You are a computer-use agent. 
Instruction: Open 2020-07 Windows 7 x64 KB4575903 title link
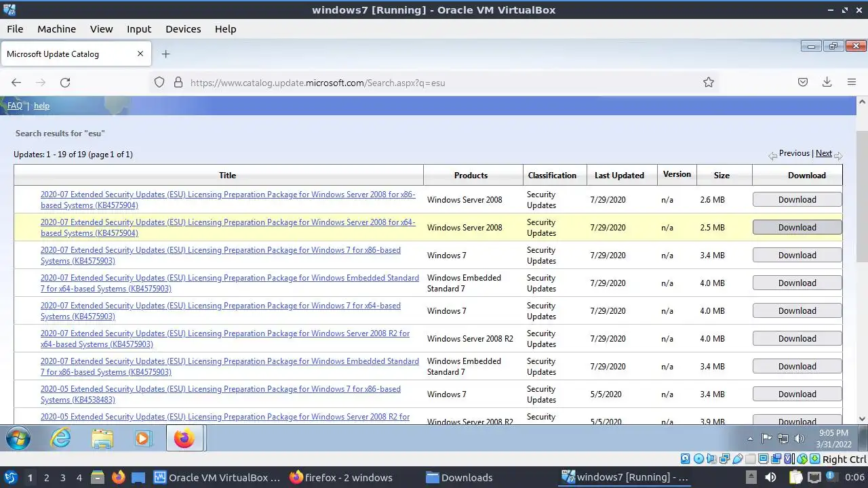[220, 311]
